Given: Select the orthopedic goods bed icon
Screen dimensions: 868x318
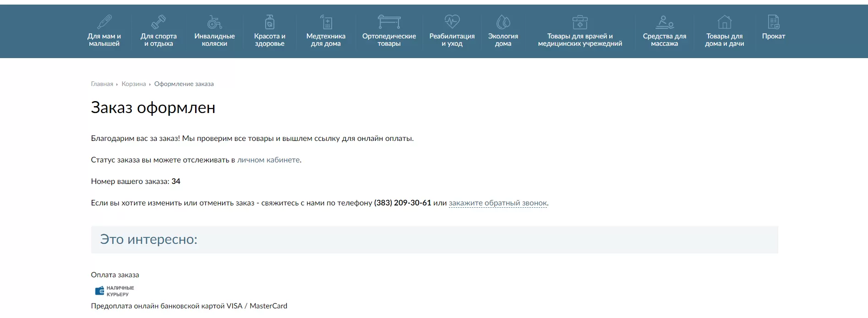Looking at the screenshot, I should 389,22.
